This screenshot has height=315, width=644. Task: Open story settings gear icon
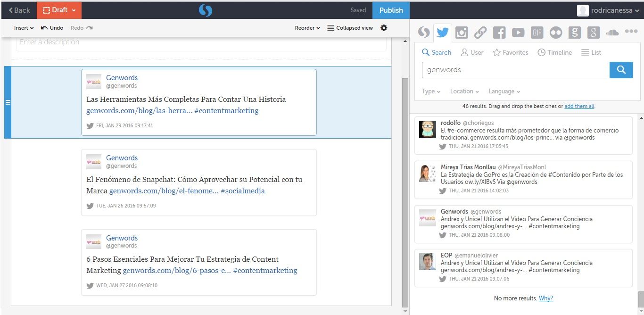click(384, 28)
